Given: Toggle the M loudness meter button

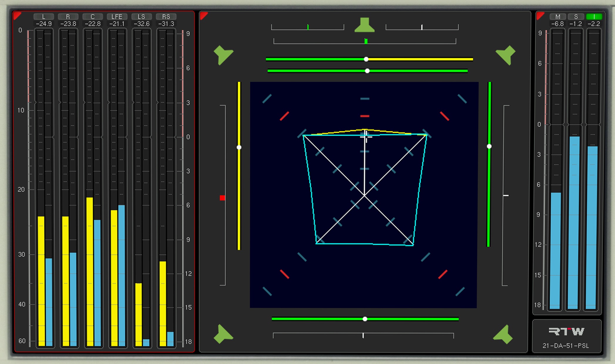Looking at the screenshot, I should 558,16.
